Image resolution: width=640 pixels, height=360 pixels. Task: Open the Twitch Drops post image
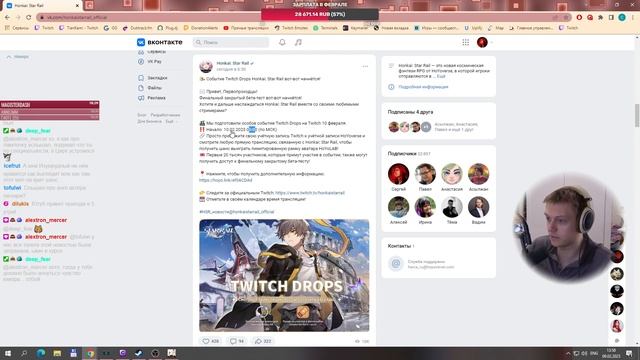[284, 276]
